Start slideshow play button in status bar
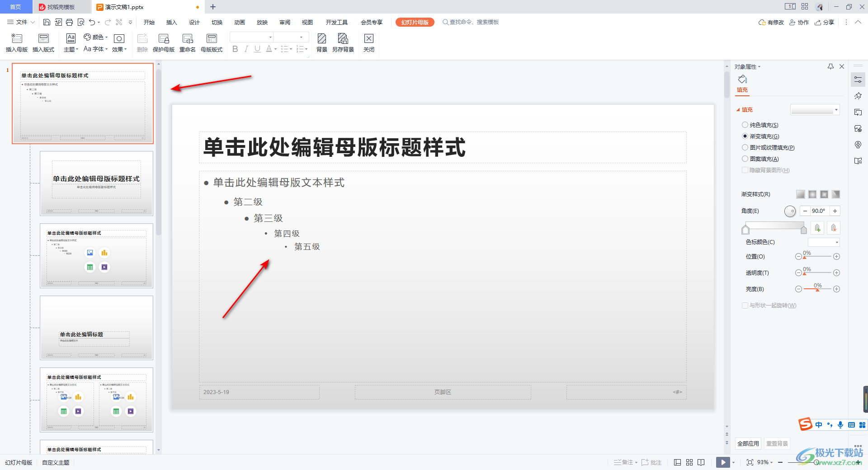The image size is (868, 470). [x=723, y=462]
